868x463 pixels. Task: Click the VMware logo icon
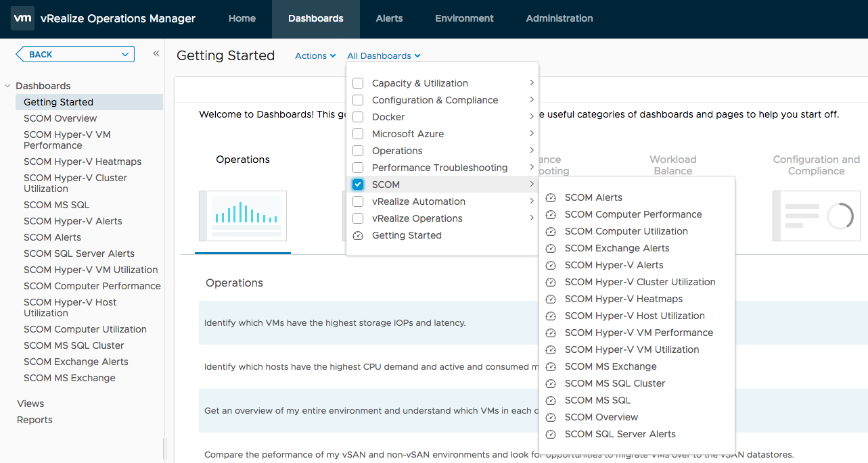22,18
